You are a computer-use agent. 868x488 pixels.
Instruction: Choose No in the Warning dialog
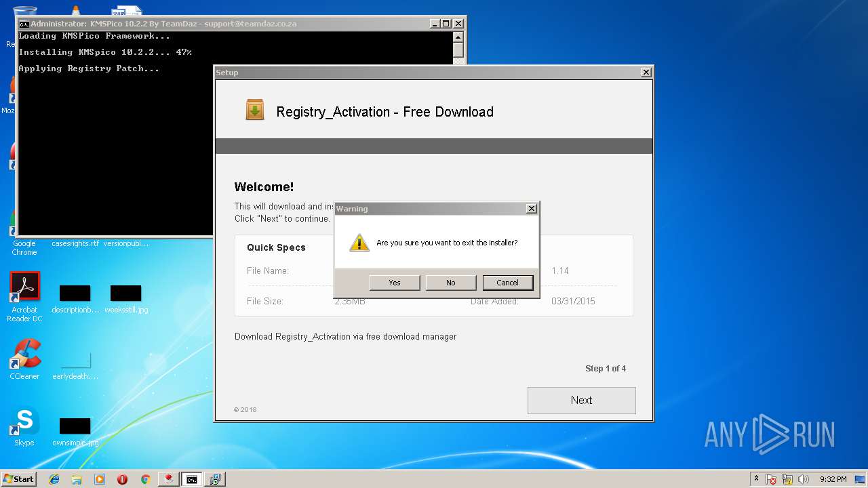coord(450,283)
